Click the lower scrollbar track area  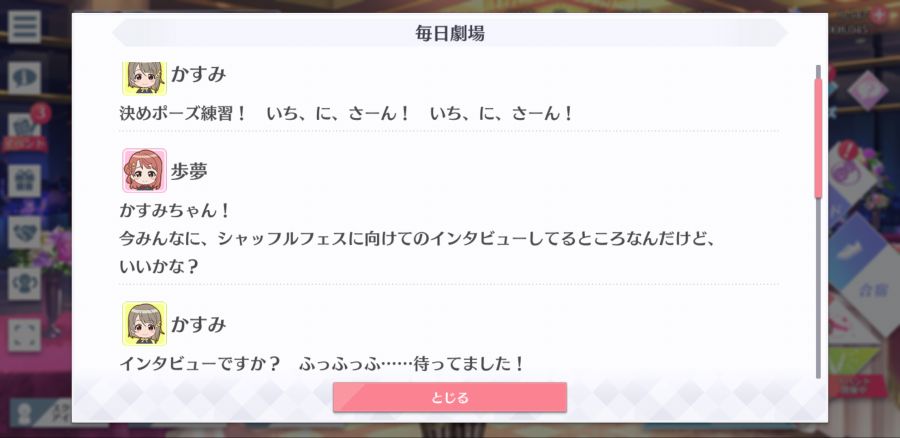click(x=818, y=289)
